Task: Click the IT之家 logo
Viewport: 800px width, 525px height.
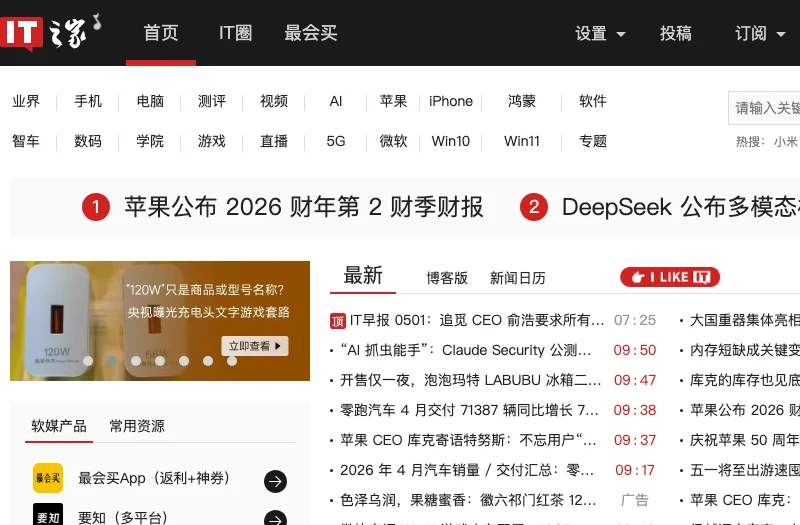Action: click(51, 33)
